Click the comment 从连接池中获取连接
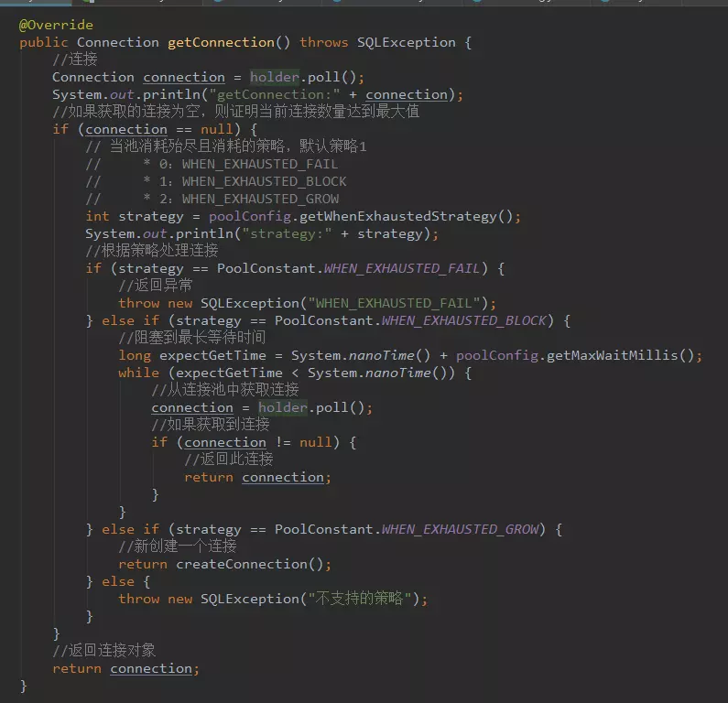Screen dimensions: 728x703 pyautogui.click(x=225, y=390)
